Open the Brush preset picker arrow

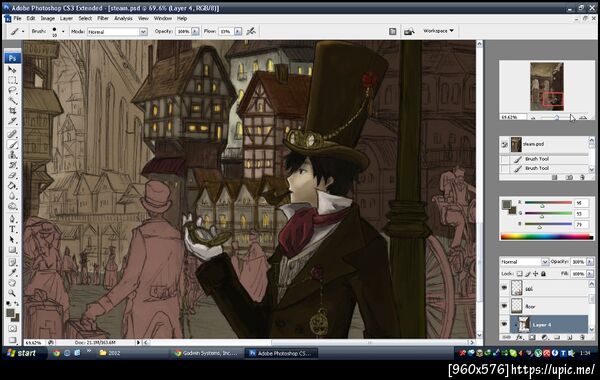pyautogui.click(x=63, y=31)
